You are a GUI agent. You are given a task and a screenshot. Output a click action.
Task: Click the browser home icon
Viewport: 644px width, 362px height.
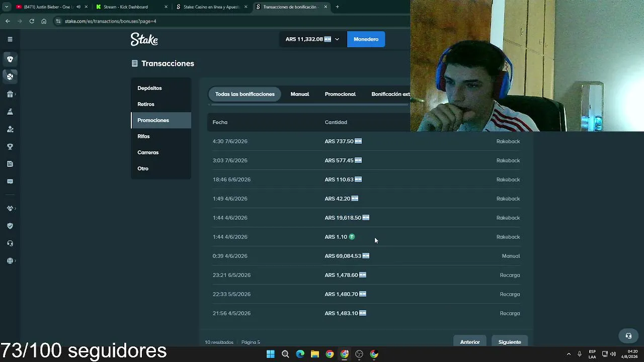pyautogui.click(x=44, y=21)
